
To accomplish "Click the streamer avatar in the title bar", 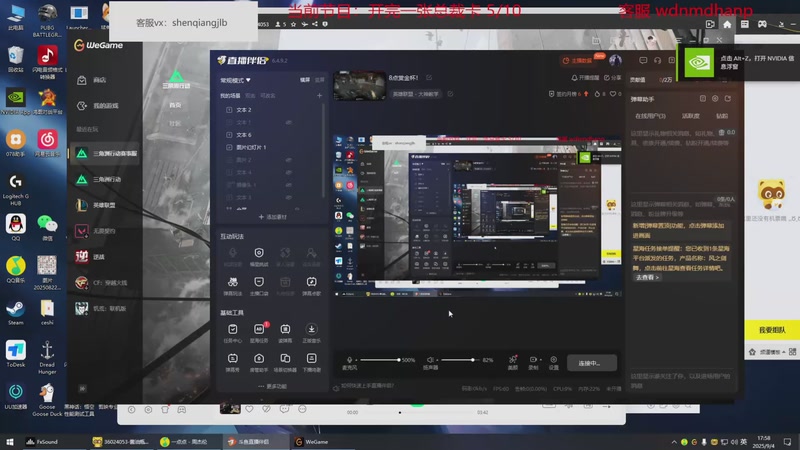I will (x=615, y=60).
